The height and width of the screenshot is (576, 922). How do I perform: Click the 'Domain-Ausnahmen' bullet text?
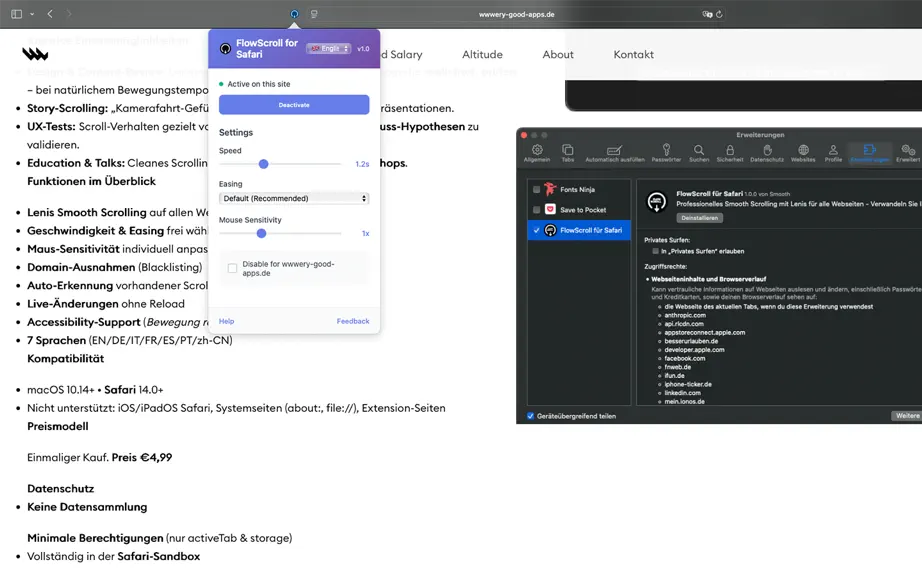81,267
